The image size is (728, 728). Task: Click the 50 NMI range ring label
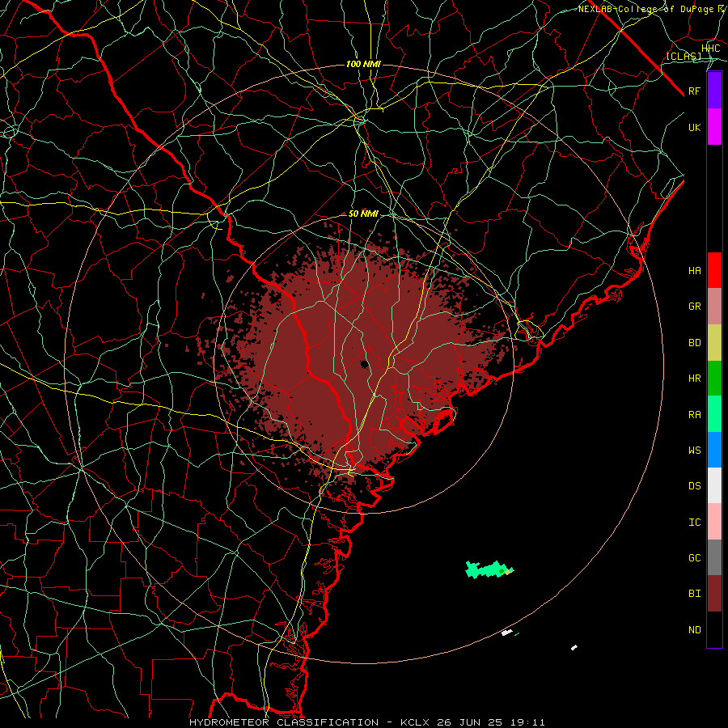tap(363, 214)
